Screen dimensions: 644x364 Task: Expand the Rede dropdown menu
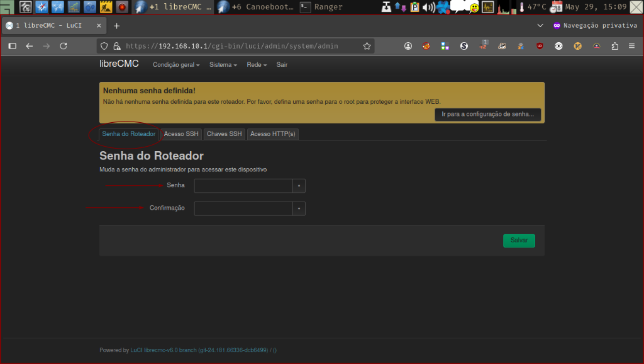[255, 64]
